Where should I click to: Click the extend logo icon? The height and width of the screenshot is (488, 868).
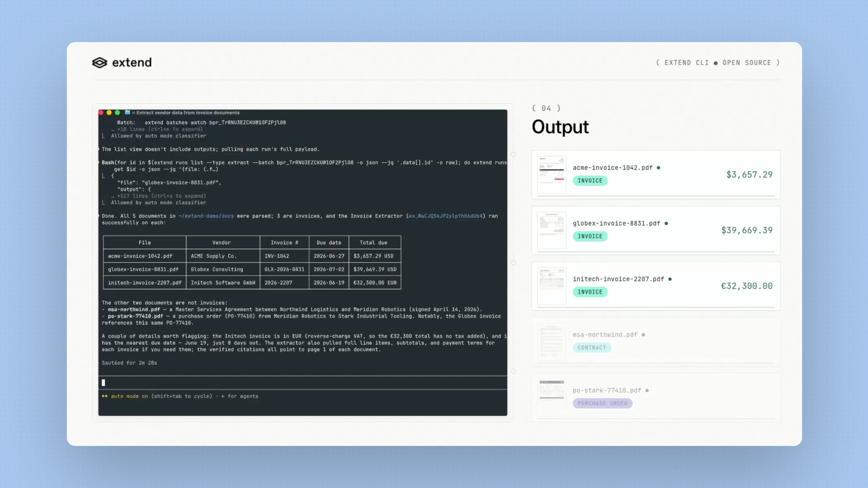[x=99, y=63]
